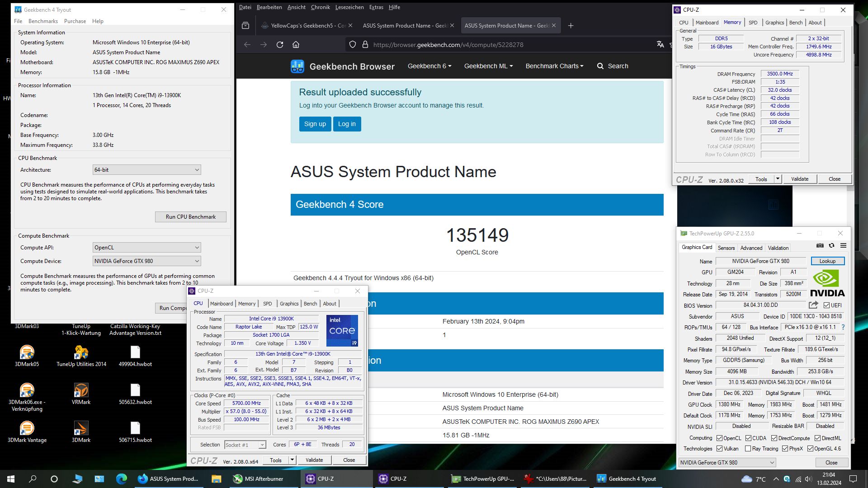Screen dimensions: 868x488
Task: Expand Tools arrow in the CPU-Z Memory window
Action: [x=778, y=179]
